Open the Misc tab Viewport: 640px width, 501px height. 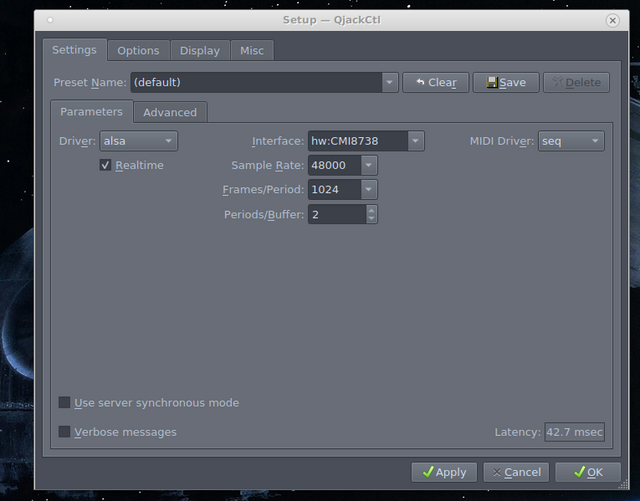(252, 51)
